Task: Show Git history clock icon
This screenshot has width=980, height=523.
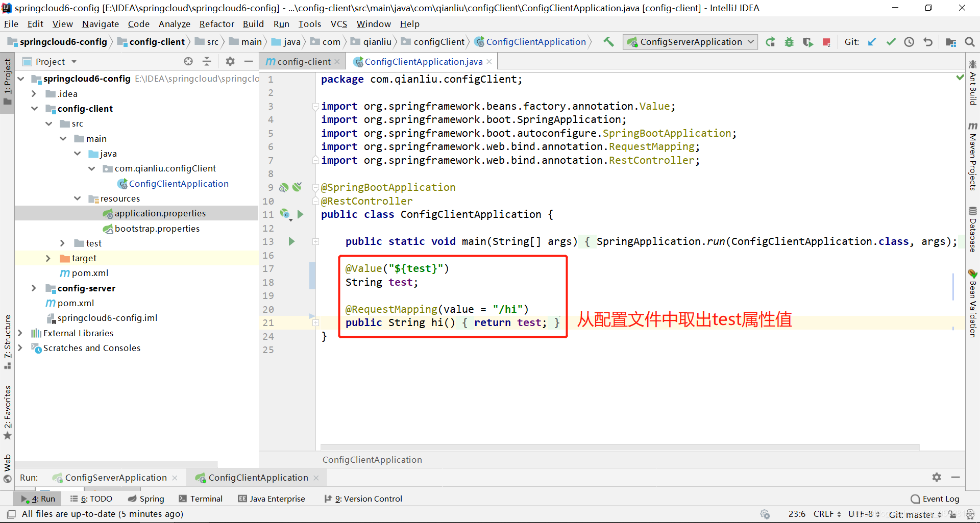Action: click(909, 42)
